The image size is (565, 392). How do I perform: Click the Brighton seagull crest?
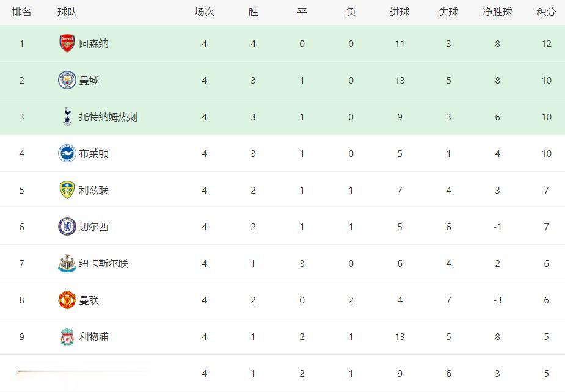pos(67,153)
